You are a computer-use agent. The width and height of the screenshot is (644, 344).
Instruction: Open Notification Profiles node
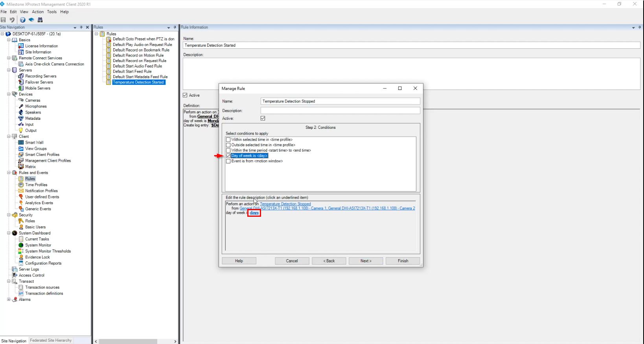coord(41,191)
